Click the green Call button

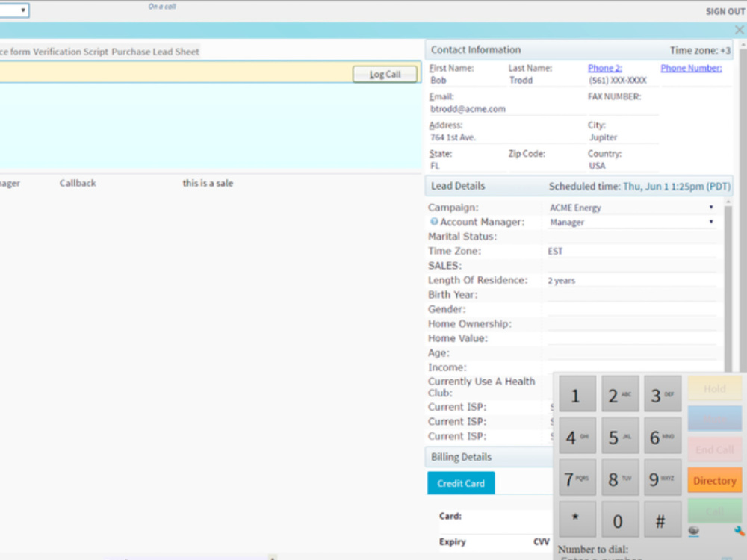tap(715, 511)
